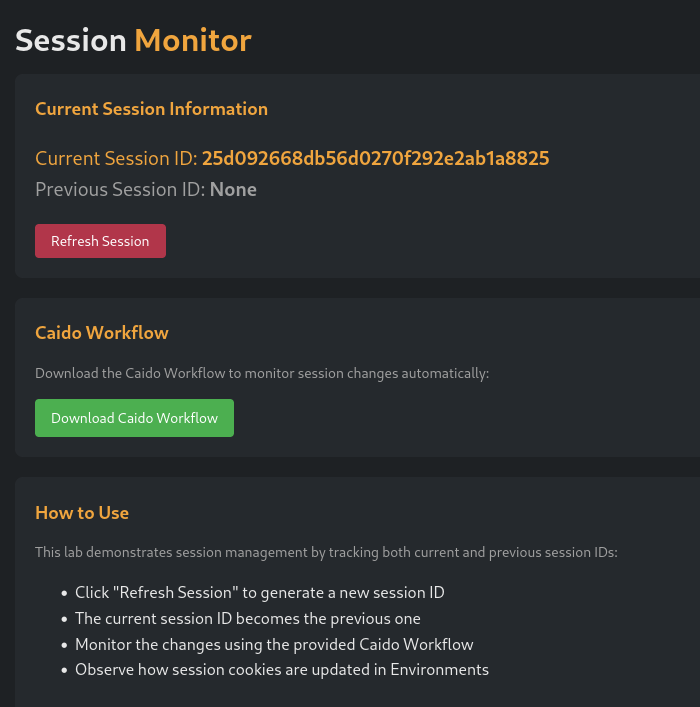Click the Caido Workflow section heading
This screenshot has width=700, height=707.
[102, 333]
